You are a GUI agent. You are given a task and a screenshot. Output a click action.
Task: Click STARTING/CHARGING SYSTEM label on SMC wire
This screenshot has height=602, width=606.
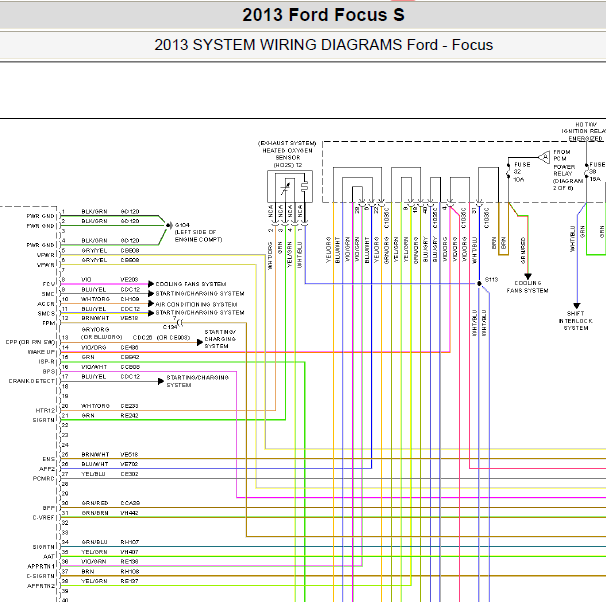coord(200,294)
